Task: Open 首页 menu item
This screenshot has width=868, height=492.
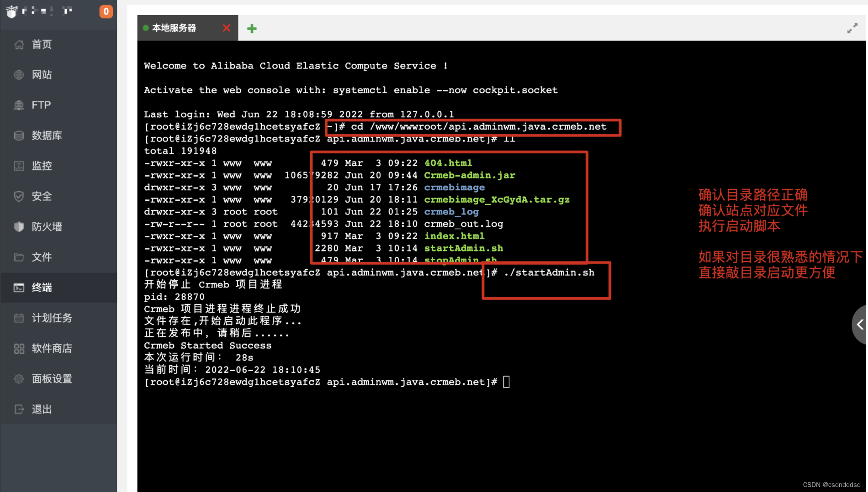Action: coord(58,44)
